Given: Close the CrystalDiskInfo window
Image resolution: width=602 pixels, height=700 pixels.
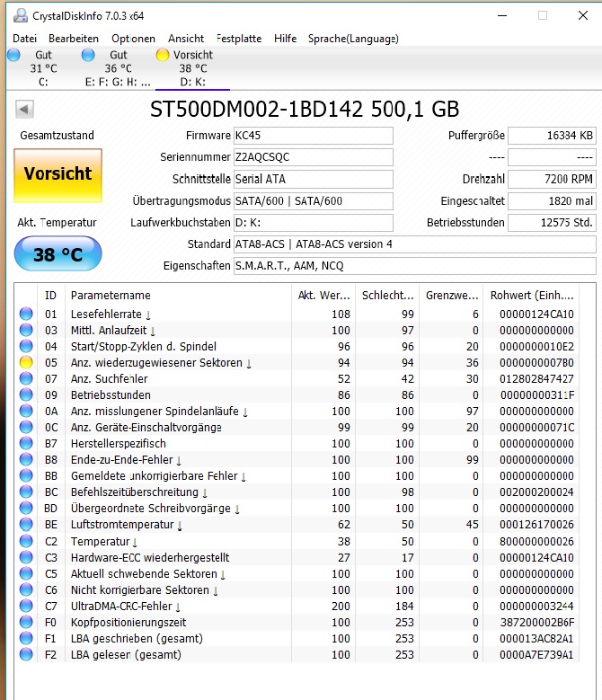Looking at the screenshot, I should (x=583, y=15).
